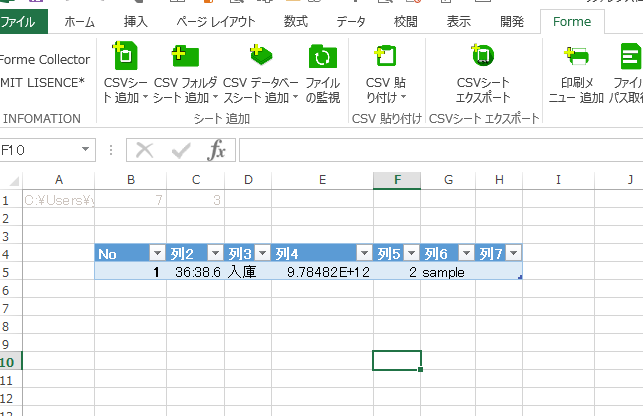The height and width of the screenshot is (416, 643).
Task: Click the insert function fx icon
Action: (x=216, y=150)
